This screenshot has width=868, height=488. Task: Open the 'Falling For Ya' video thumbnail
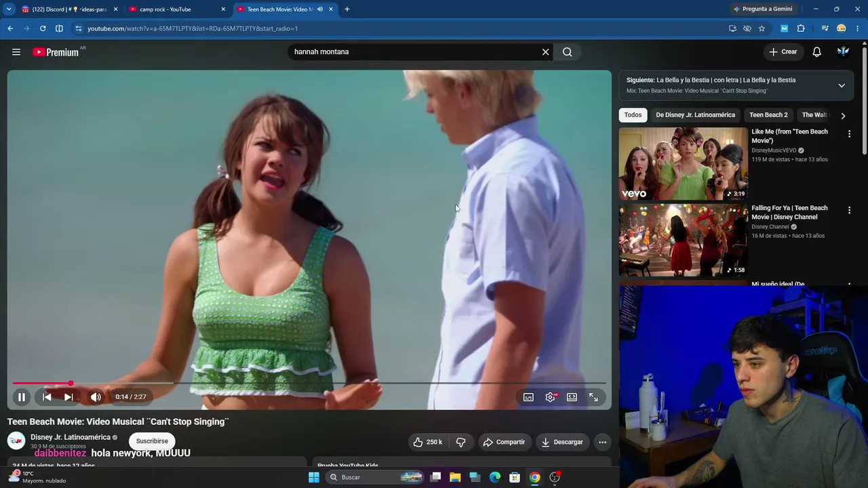[683, 241]
